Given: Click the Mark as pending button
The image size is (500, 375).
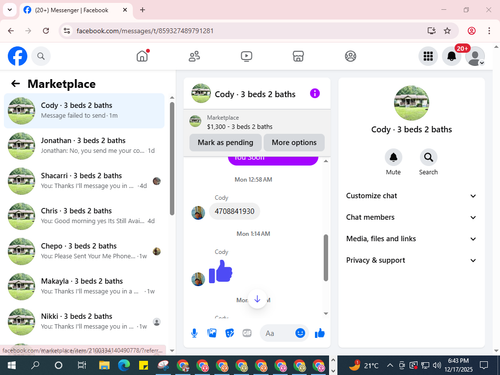Looking at the screenshot, I should coord(225,143).
